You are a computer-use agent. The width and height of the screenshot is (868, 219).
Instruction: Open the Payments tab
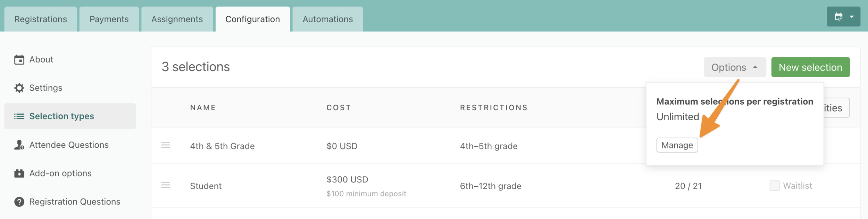coord(109,19)
